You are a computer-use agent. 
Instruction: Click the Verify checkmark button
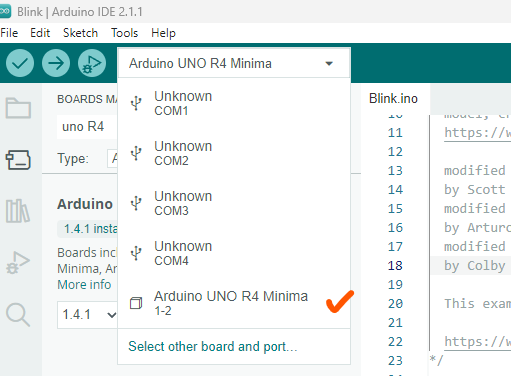20,63
